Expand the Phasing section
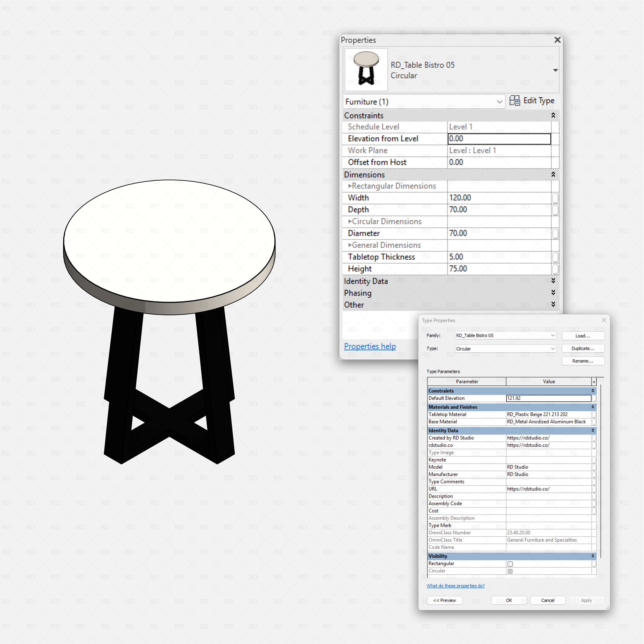The height and width of the screenshot is (644, 644). click(x=553, y=293)
